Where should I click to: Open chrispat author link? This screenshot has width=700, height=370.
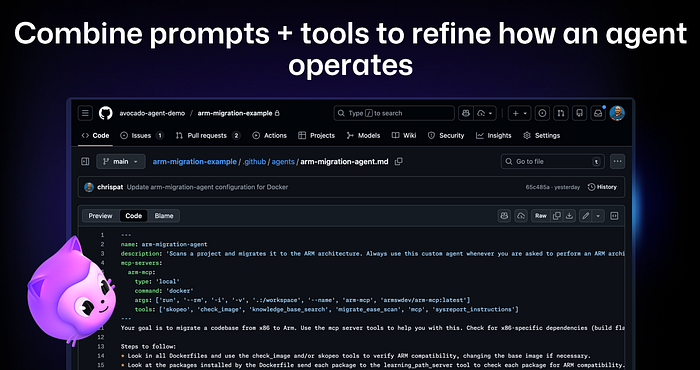click(x=110, y=187)
